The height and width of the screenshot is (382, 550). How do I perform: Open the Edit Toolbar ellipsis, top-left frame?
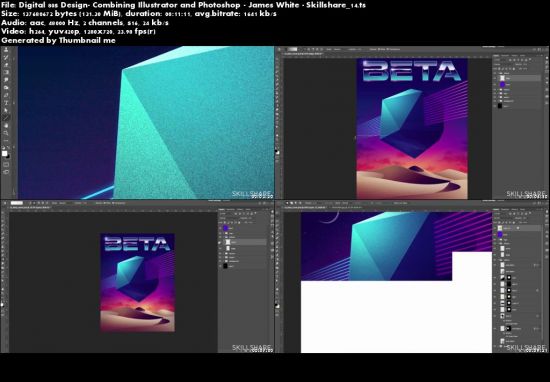pos(6,141)
